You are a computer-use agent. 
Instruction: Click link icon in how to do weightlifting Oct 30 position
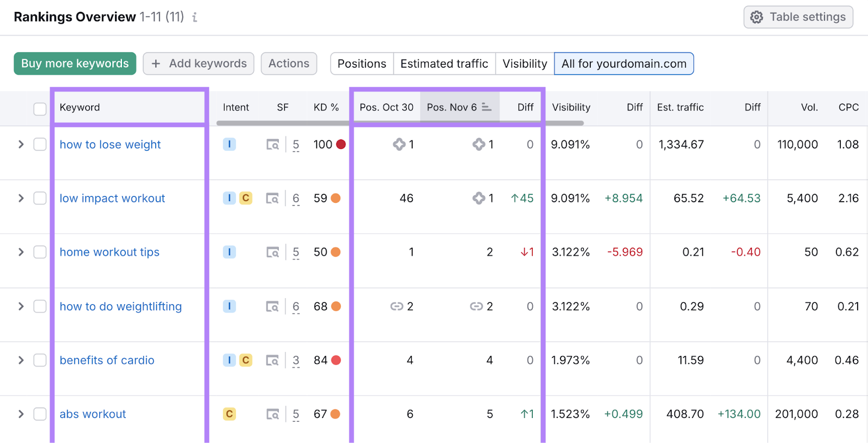(x=397, y=306)
